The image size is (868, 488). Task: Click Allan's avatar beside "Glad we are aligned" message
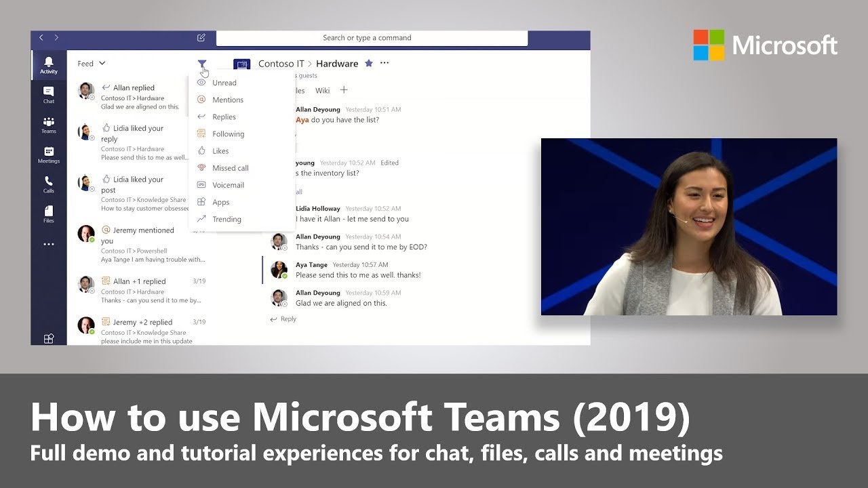point(279,298)
